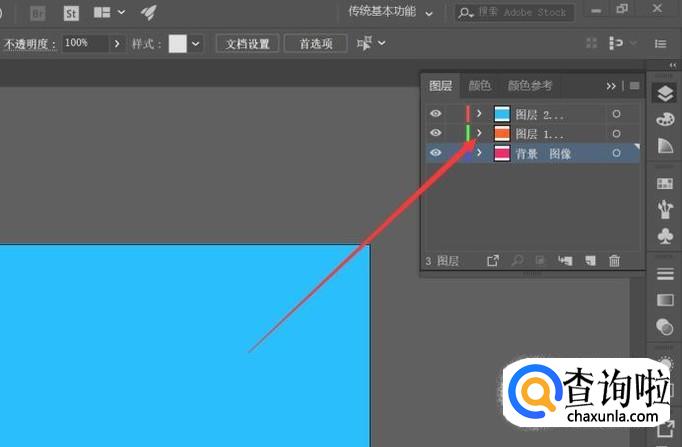Viewport: 682px width, 447px height.
Task: Click target circle of 图层 1
Action: 616,133
